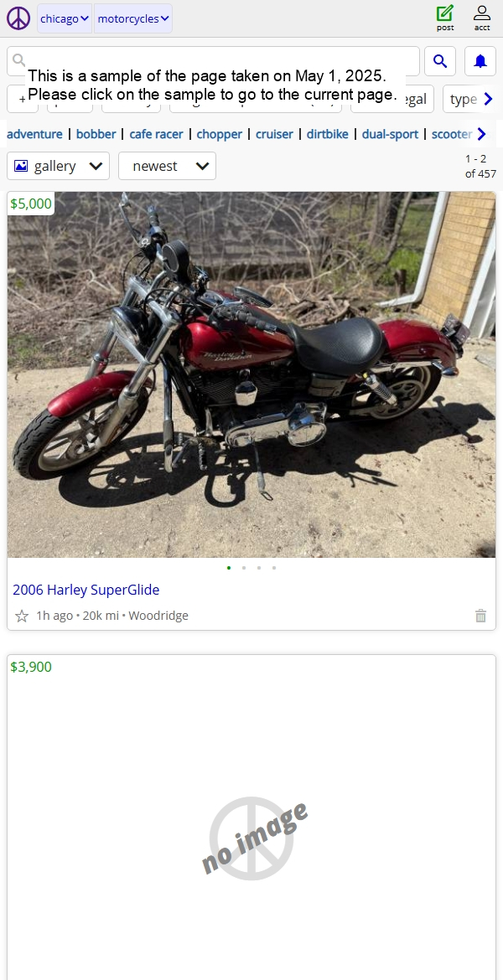This screenshot has width=503, height=980.
Task: Click right arrow next to type filter
Action: pyautogui.click(x=489, y=99)
